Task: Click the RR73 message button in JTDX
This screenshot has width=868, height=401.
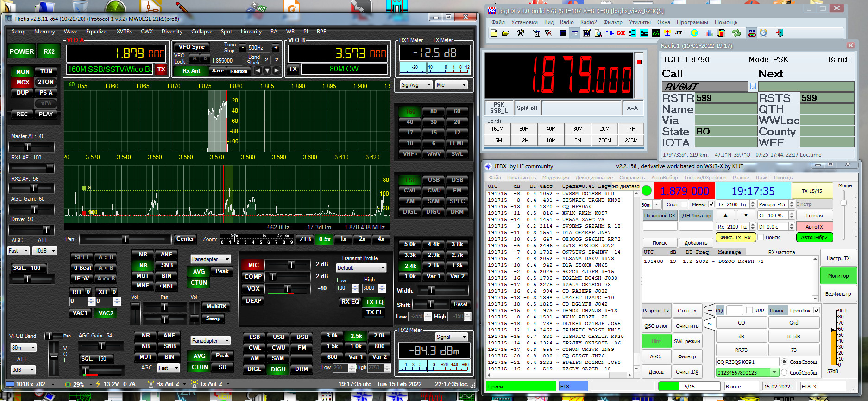Action: point(741,350)
